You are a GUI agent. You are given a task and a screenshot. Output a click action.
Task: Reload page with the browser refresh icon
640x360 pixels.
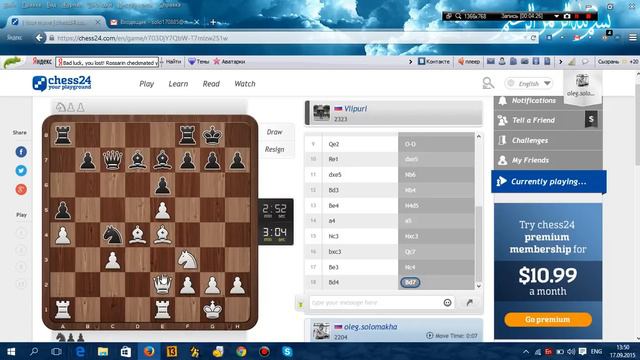tap(533, 38)
